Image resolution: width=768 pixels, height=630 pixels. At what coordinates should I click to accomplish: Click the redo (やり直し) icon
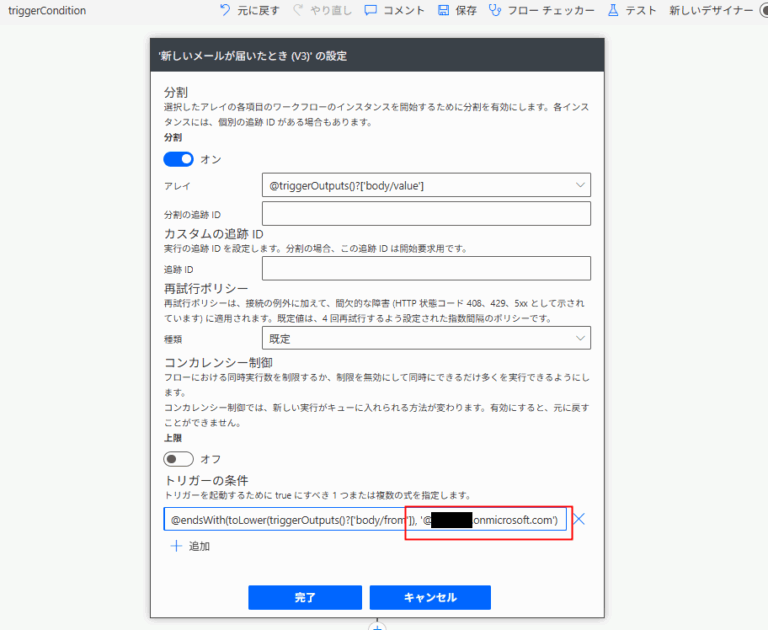coord(299,10)
